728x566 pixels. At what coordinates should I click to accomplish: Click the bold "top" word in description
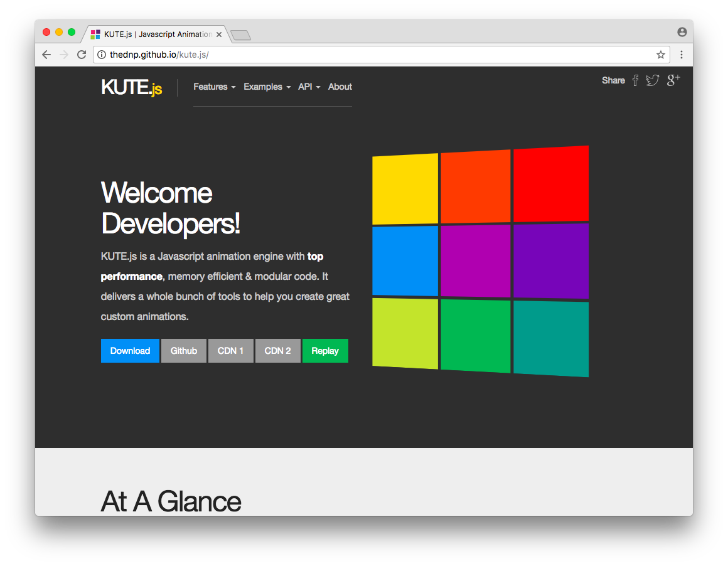click(315, 256)
